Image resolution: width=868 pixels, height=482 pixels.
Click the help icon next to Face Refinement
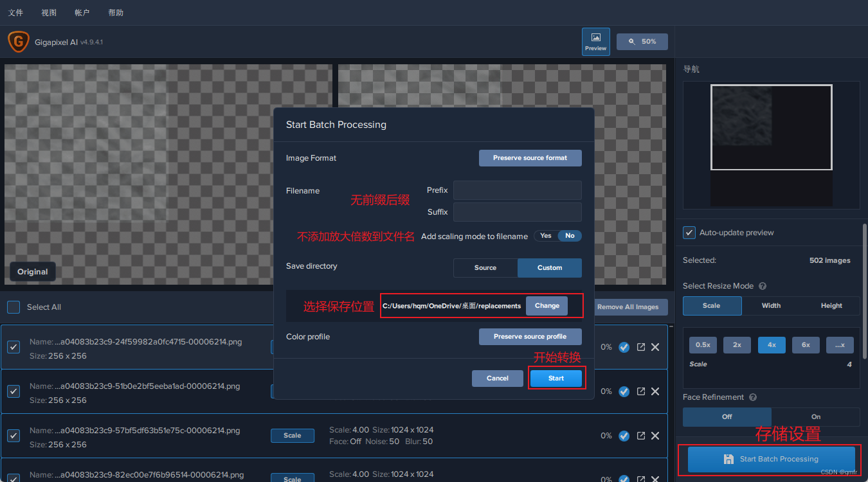(x=752, y=397)
